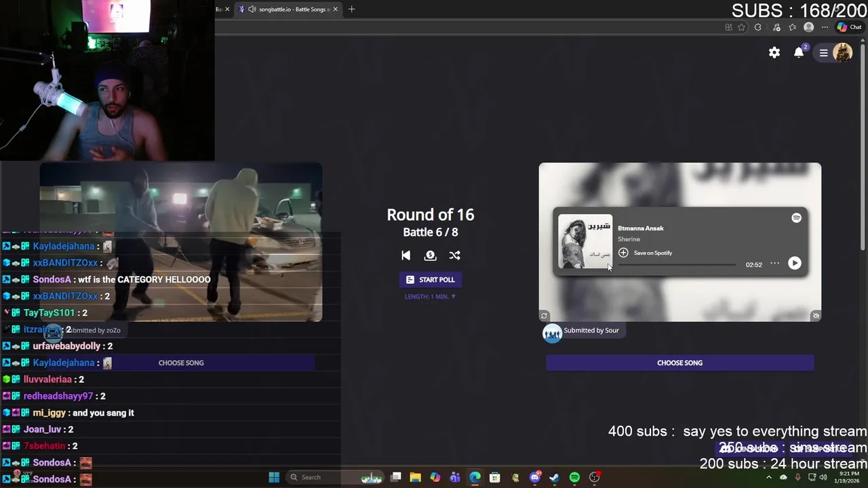Screen dimensions: 868x488
Task: Open the hamburger menu beside avatar
Action: click(824, 52)
